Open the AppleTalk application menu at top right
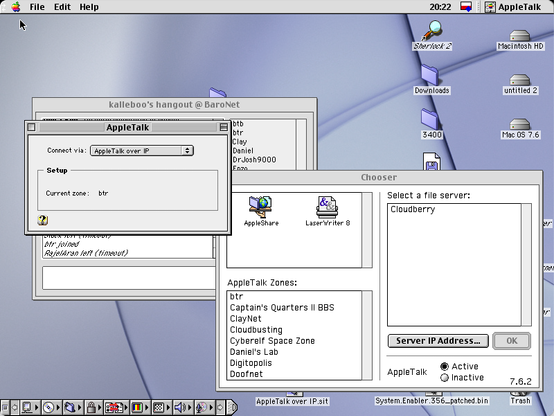This screenshot has height=416, width=554. (x=513, y=7)
